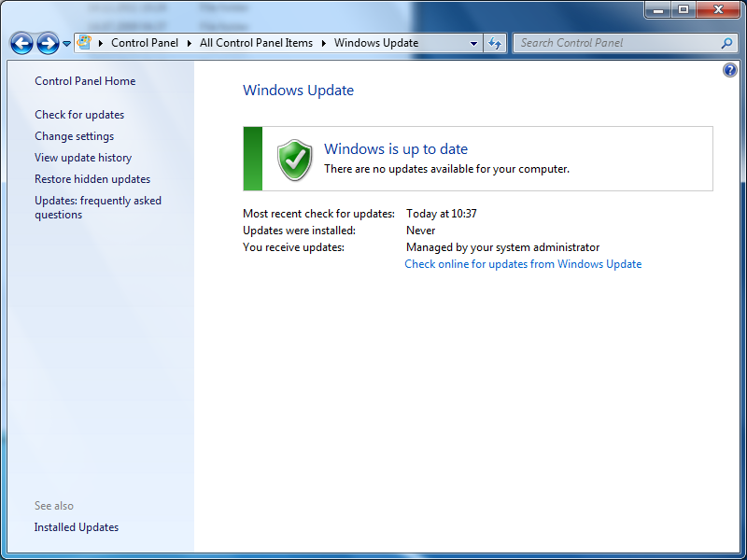
Task: Open Change settings
Action: pyautogui.click(x=75, y=136)
